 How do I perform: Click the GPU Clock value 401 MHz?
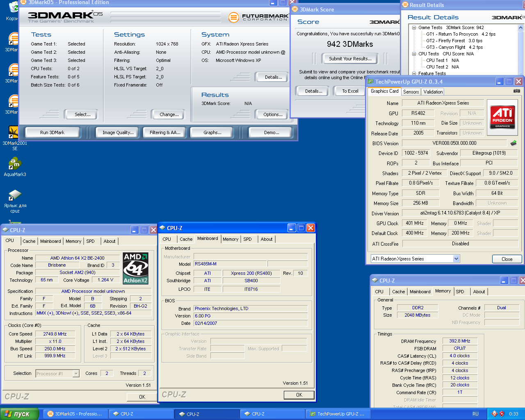pos(415,223)
